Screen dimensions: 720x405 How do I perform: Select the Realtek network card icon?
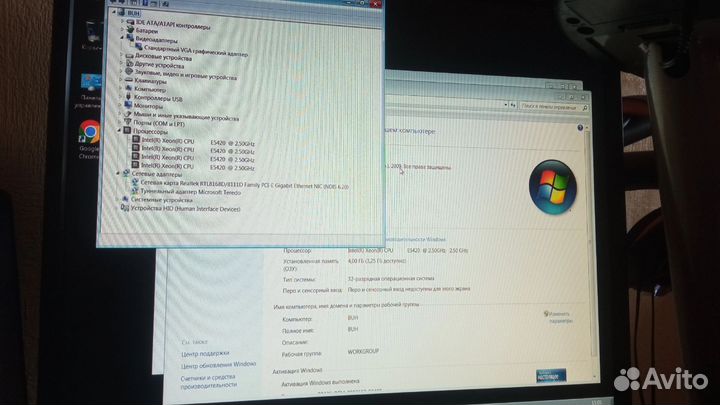(136, 182)
